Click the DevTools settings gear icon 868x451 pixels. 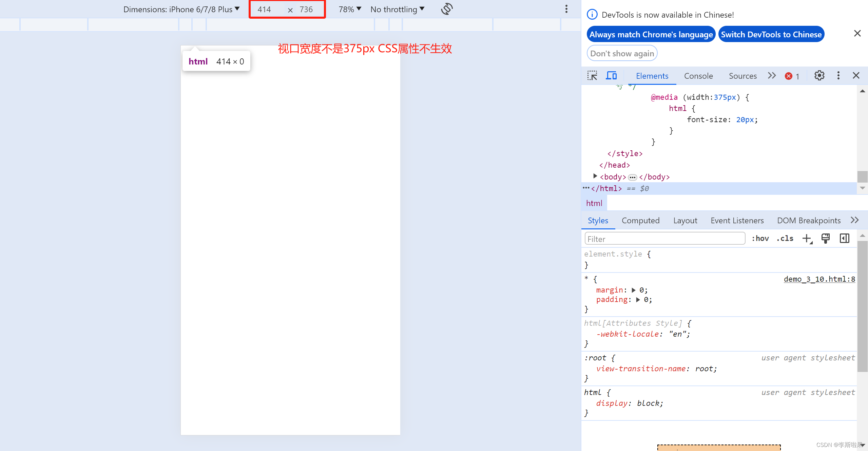819,75
